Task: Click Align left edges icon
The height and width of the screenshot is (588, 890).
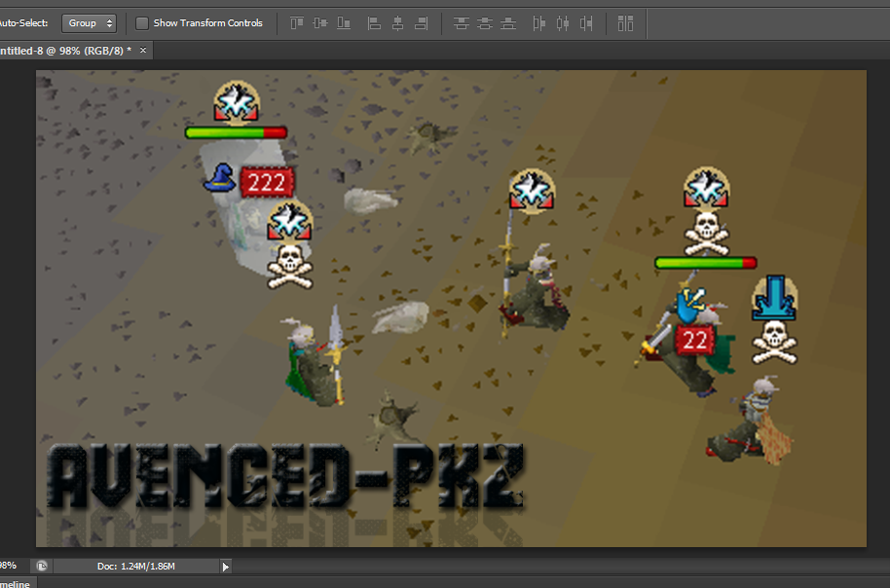Action: coord(374,23)
